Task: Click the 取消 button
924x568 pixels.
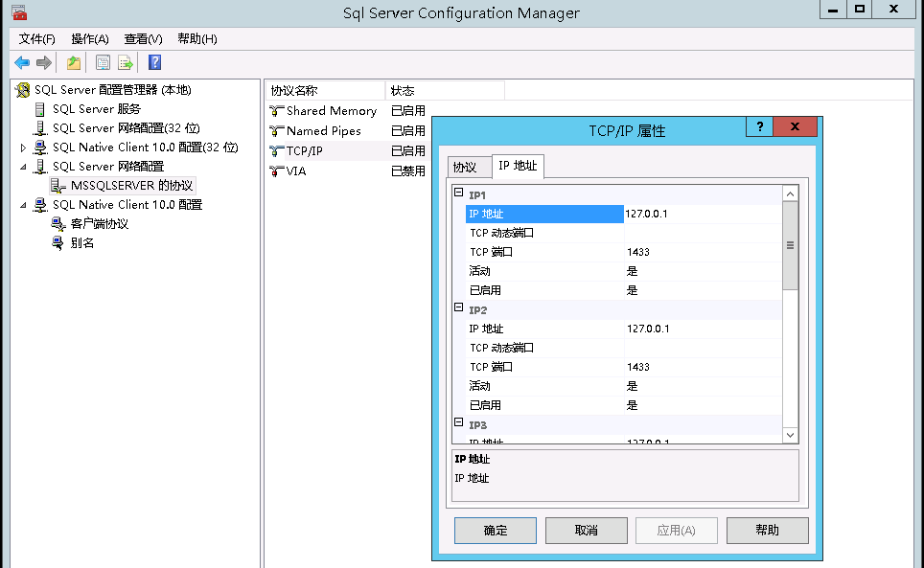Action: [586, 531]
